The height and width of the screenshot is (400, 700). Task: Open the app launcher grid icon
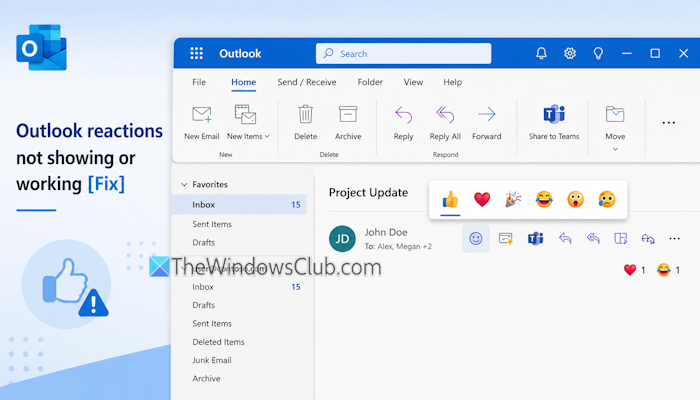[x=196, y=53]
